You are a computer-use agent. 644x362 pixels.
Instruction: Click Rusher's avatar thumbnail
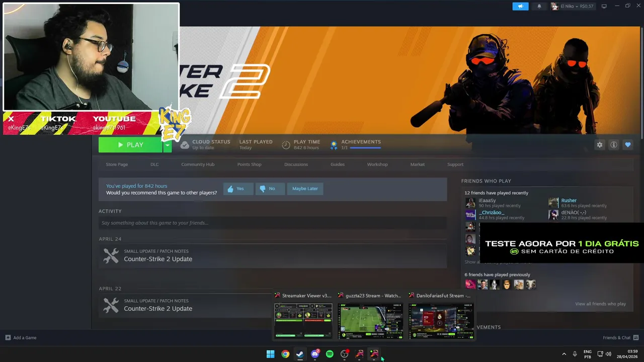coord(553,203)
